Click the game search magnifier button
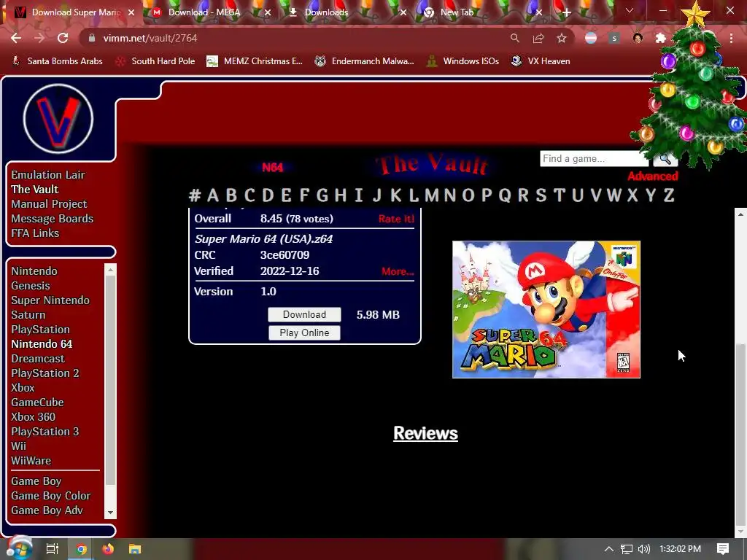Screen dimensions: 747x560 [x=665, y=159]
